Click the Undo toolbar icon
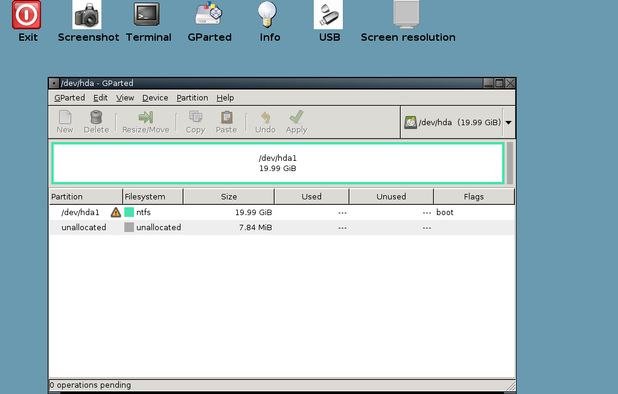618x394 pixels. point(266,117)
